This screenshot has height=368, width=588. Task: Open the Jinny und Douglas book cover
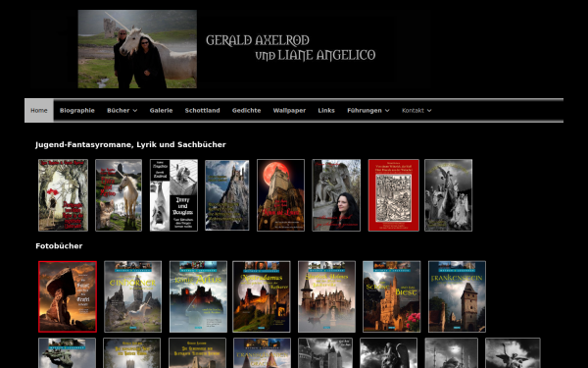[173, 195]
